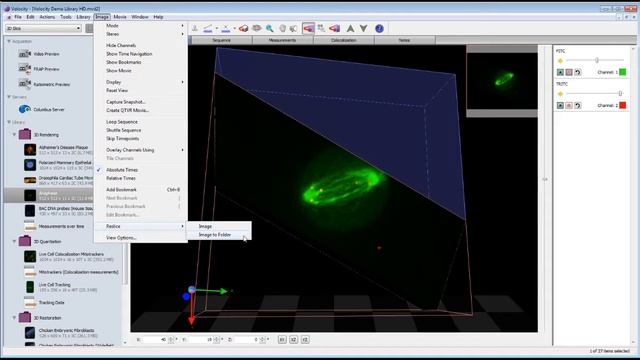This screenshot has height=360, width=640.
Task: Collapse the 3D Rendering folder
Action: click(x=14, y=134)
